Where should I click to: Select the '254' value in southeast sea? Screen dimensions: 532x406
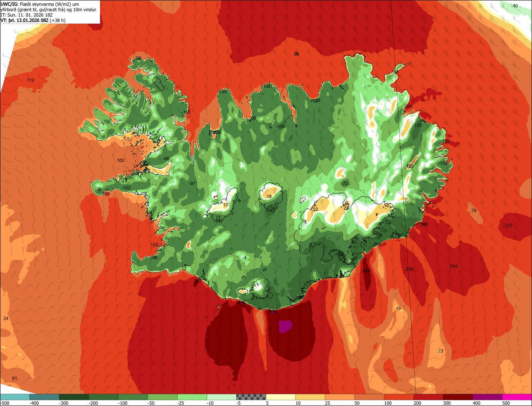[x=453, y=266]
